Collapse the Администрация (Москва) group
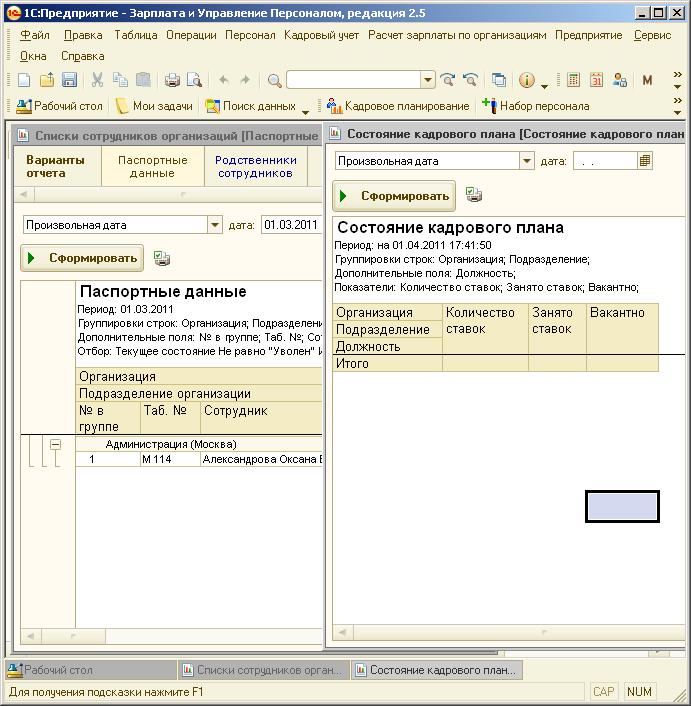 (x=55, y=444)
